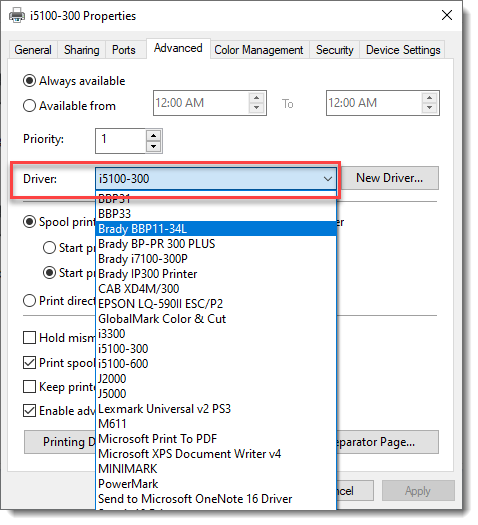Screen dimensions: 478x525
Task: Click the Priority value field
Action: [121, 141]
